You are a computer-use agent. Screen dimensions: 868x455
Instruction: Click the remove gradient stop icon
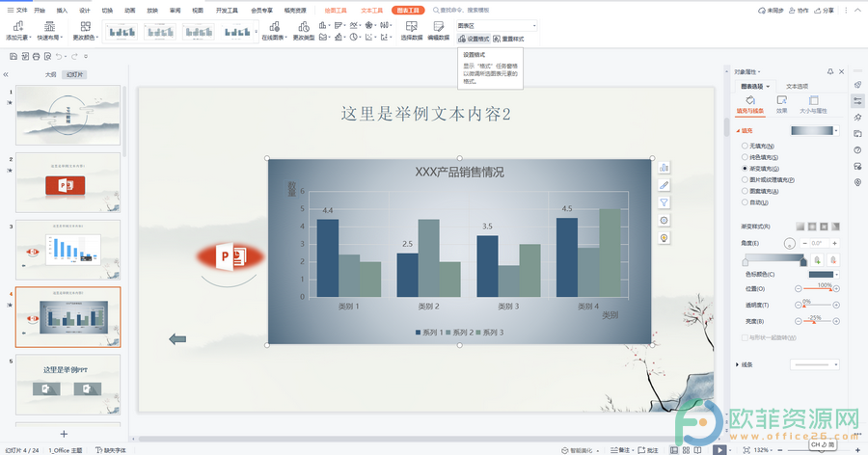pyautogui.click(x=833, y=259)
